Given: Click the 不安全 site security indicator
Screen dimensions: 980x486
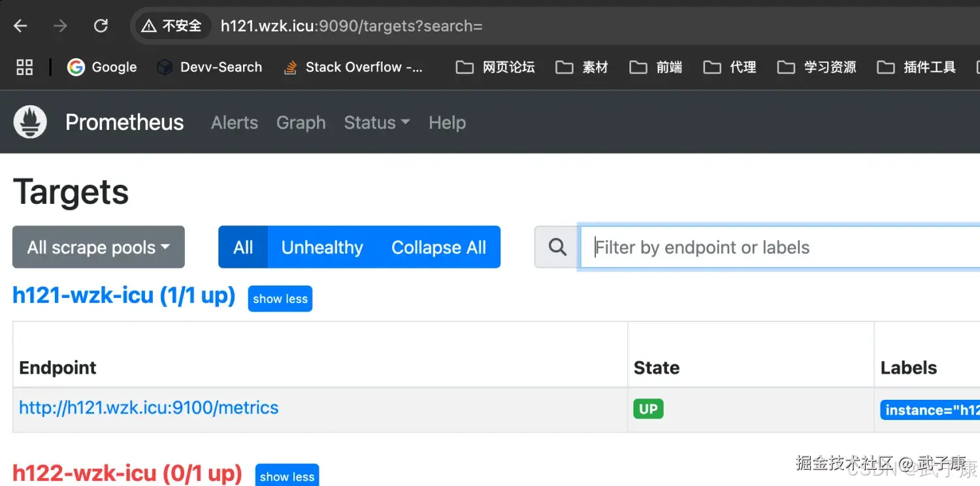Looking at the screenshot, I should (x=171, y=25).
